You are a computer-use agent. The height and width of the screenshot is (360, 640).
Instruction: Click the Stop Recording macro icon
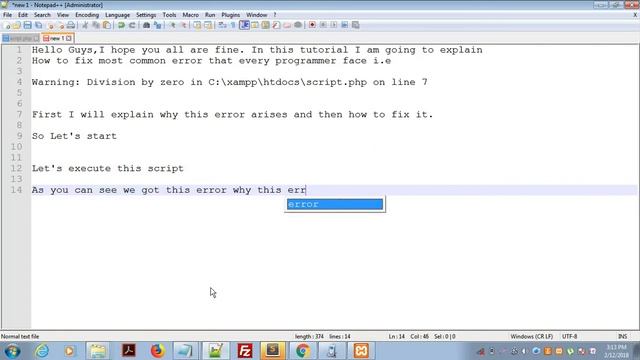tap(323, 25)
